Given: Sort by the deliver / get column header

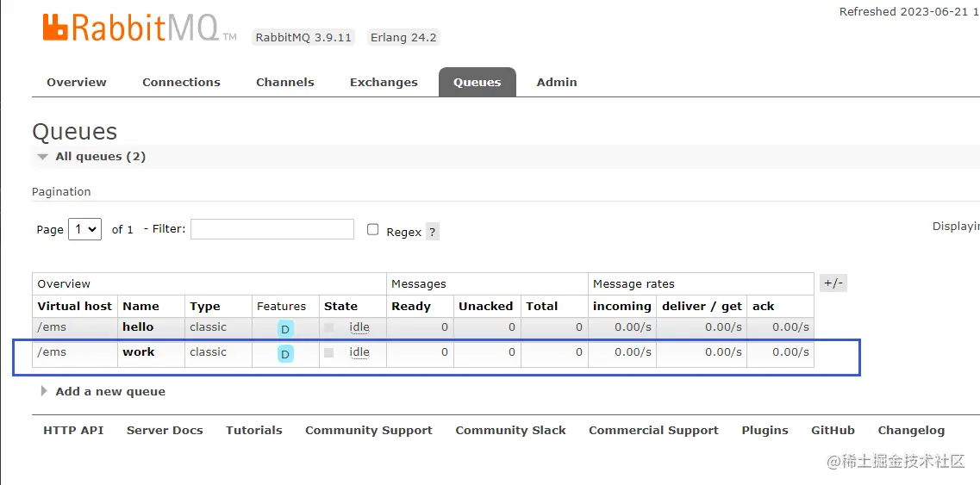Looking at the screenshot, I should (702, 307).
